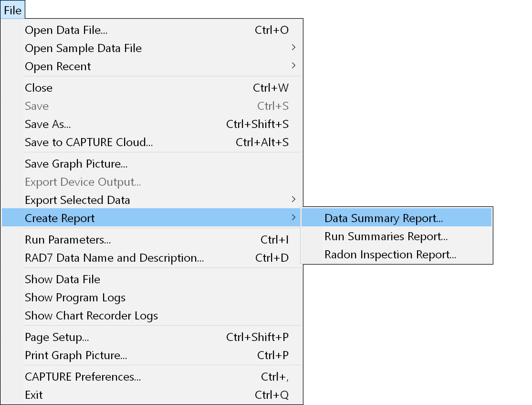Select Save Graph Picture option

pyautogui.click(x=76, y=164)
